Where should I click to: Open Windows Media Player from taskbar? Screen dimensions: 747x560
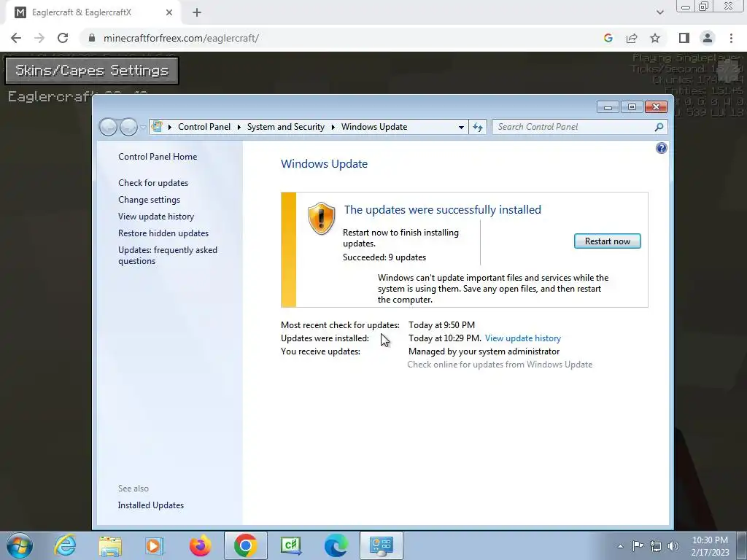click(155, 545)
